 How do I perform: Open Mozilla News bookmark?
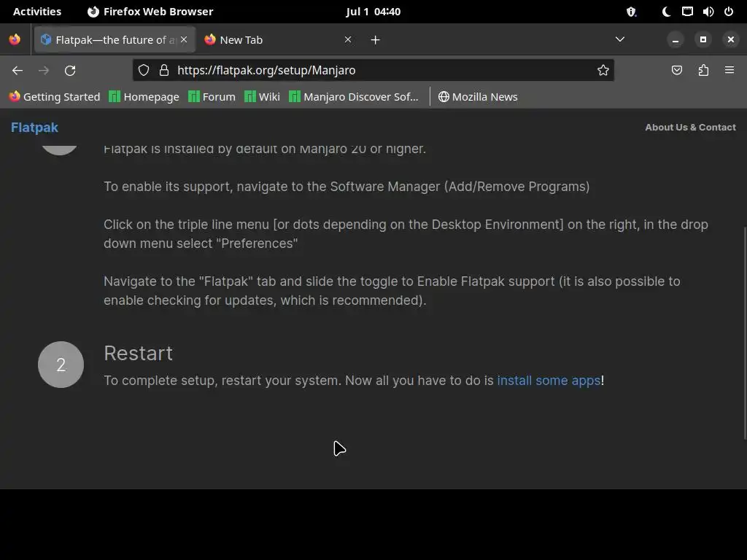tap(478, 97)
